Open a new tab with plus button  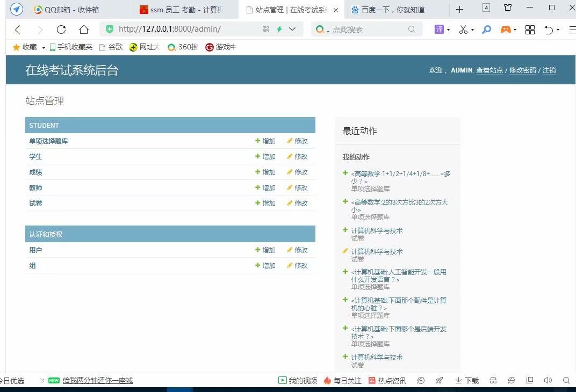coord(459,10)
